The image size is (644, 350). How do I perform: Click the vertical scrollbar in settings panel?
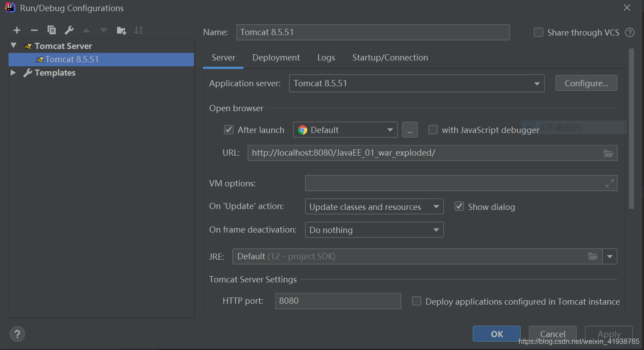pos(631,129)
